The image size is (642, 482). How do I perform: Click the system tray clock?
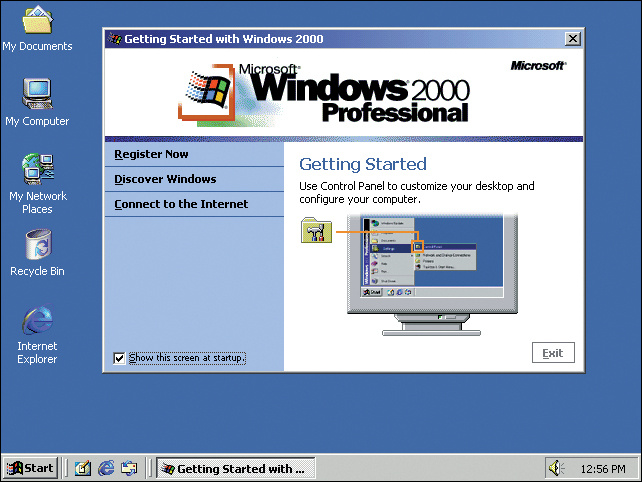tap(603, 469)
